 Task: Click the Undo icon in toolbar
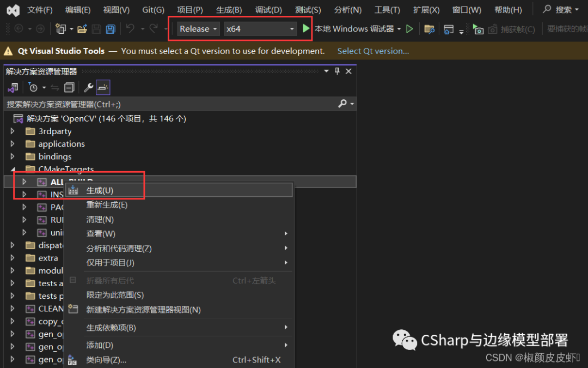click(131, 29)
